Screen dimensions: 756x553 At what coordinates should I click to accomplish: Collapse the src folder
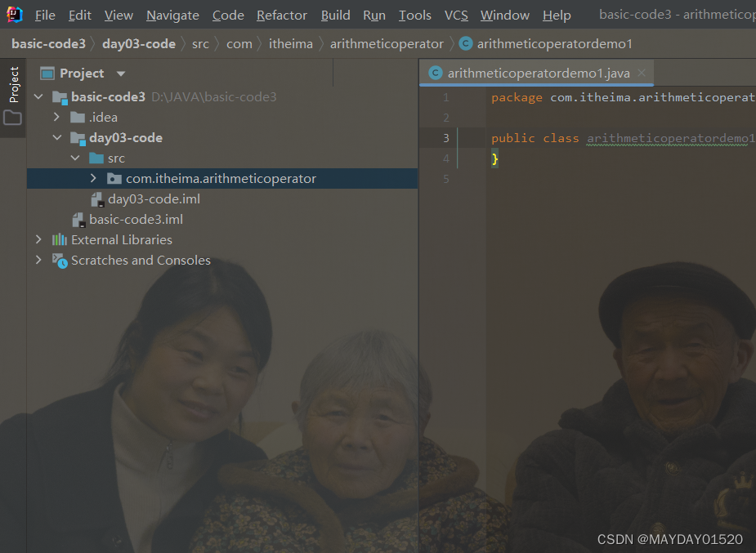click(75, 158)
